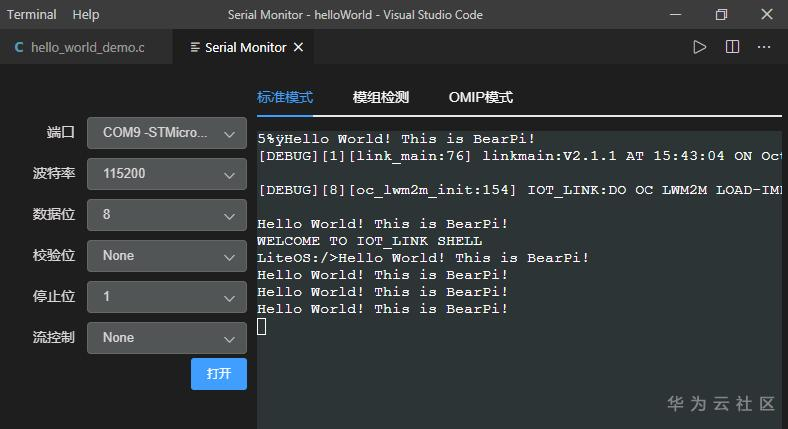Click the serial output cursor line

click(262, 326)
